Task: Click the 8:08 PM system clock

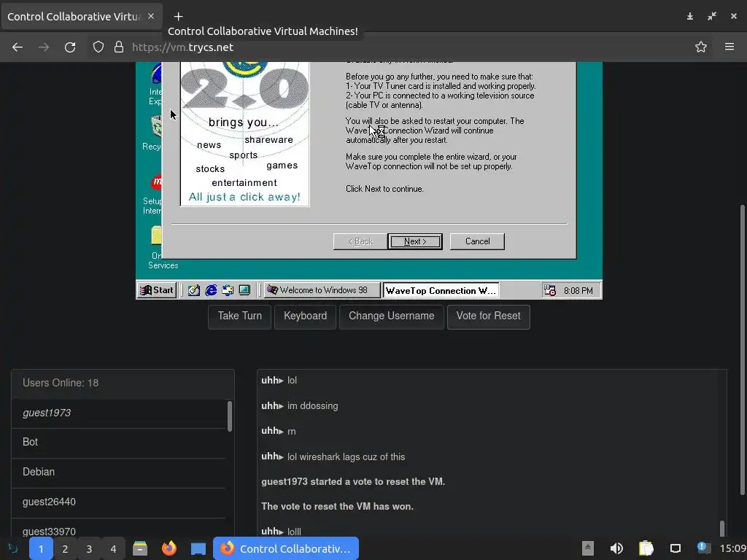Action: coord(578,290)
